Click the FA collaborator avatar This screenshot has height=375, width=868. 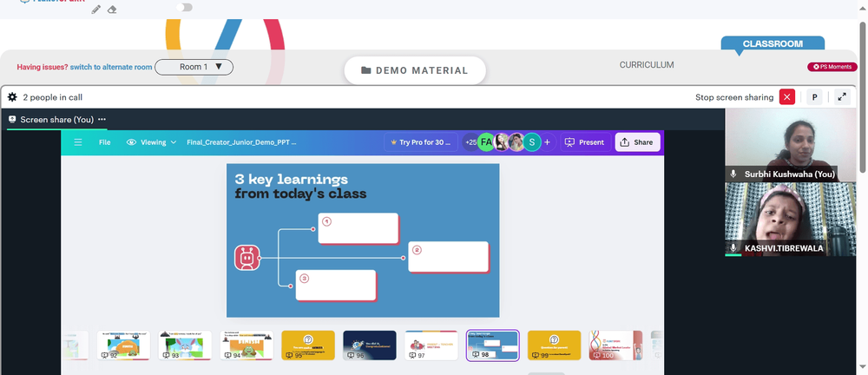[486, 142]
